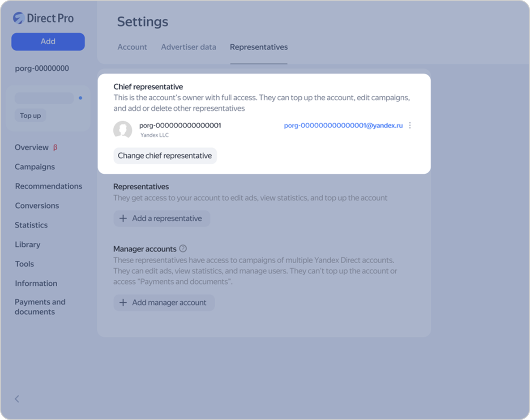The image size is (530, 420).
Task: Click the blue notification dot beside balance
Action: (81, 98)
